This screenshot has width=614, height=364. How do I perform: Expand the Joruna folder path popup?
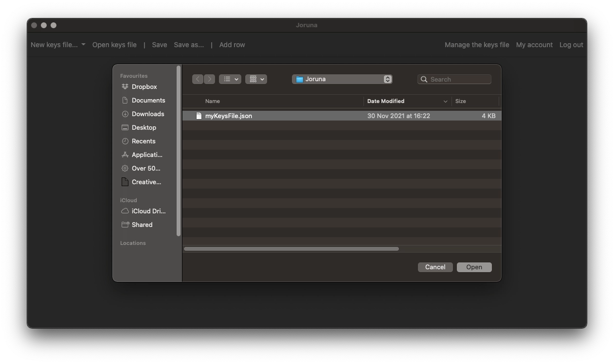pyautogui.click(x=342, y=79)
